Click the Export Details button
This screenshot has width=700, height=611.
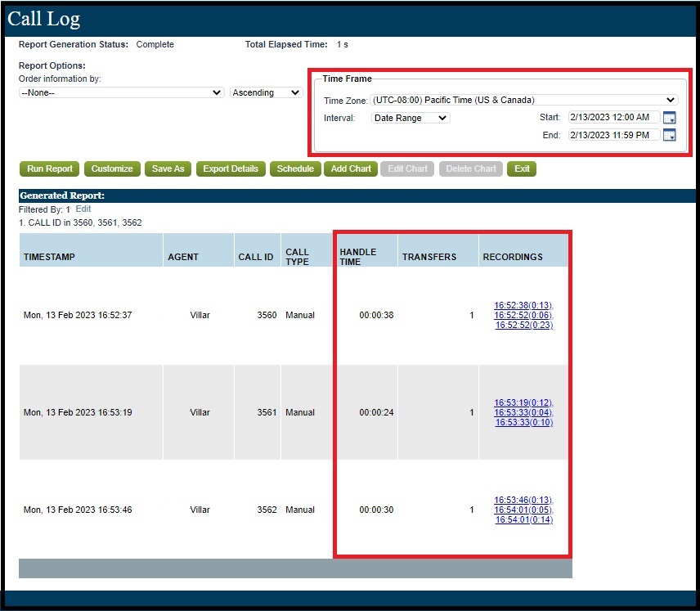(x=231, y=168)
